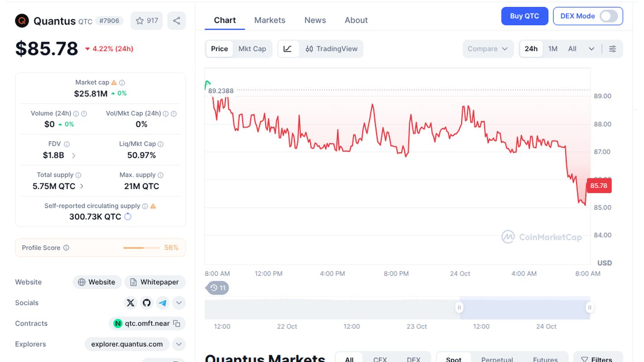
Task: Switch chart to Price view
Action: (219, 49)
